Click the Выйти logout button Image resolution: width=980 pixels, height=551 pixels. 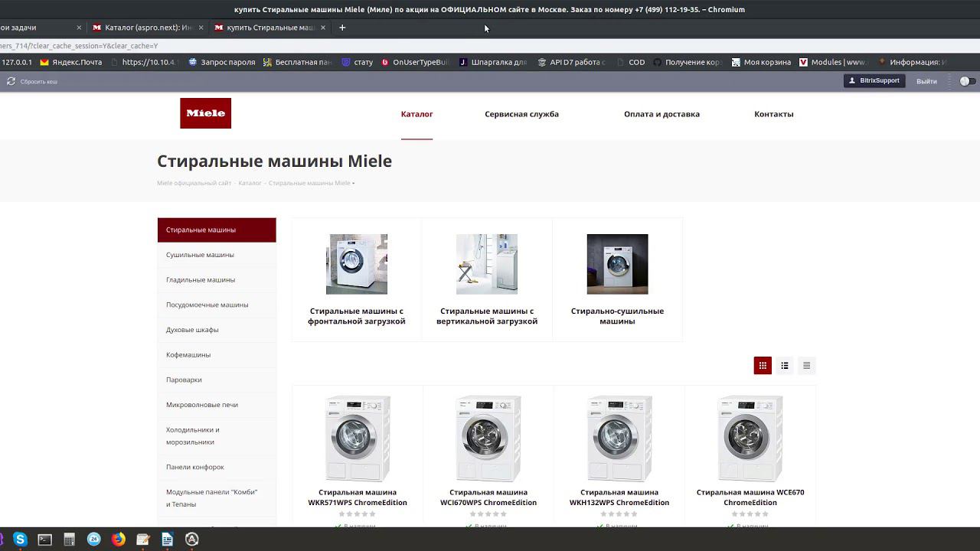[926, 81]
